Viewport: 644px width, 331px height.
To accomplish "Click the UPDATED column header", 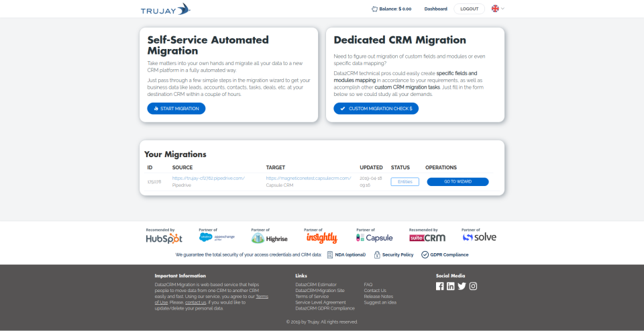I will (x=371, y=168).
